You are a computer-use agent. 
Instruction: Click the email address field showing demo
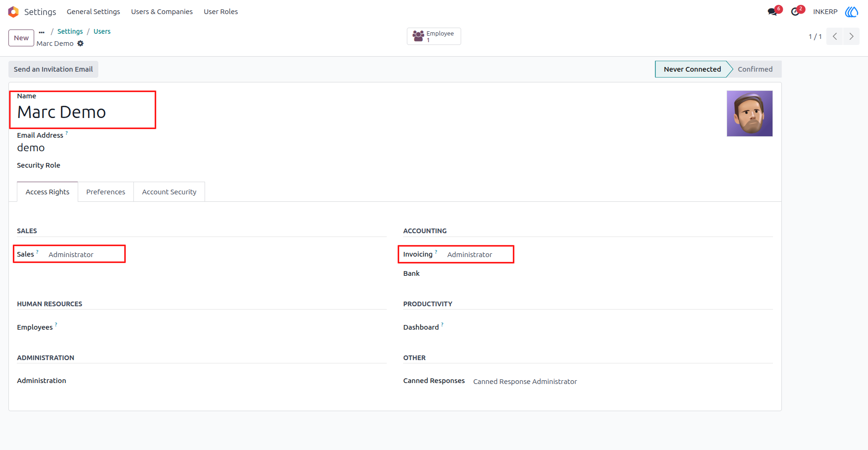31,148
